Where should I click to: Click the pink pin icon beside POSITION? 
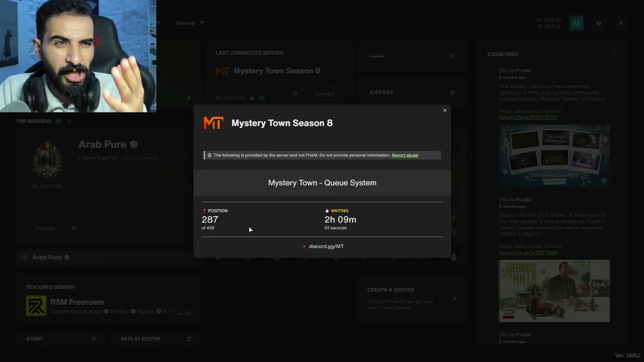coord(204,211)
